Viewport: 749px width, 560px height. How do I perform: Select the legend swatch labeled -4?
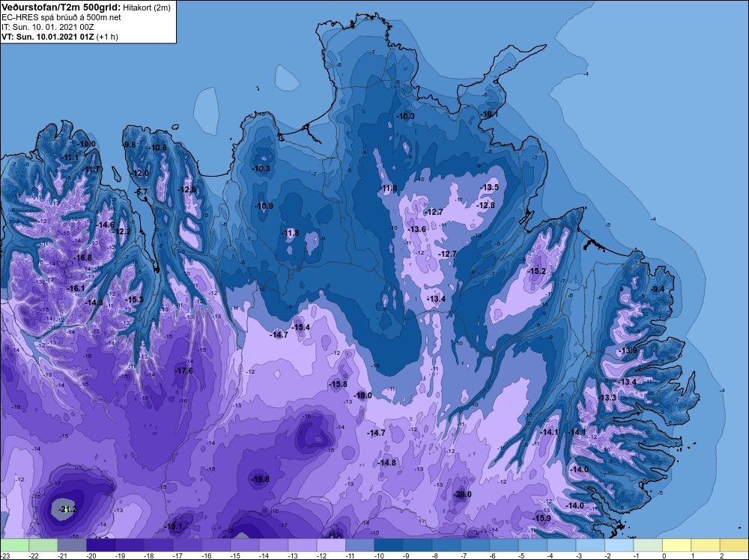point(561,545)
